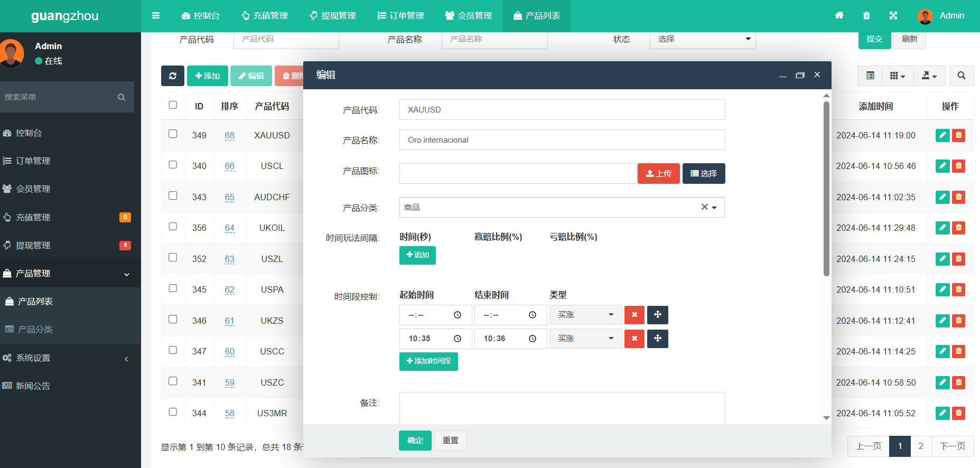The height and width of the screenshot is (468, 980).
Task: Delete the 10:35 time period row
Action: [x=634, y=339]
